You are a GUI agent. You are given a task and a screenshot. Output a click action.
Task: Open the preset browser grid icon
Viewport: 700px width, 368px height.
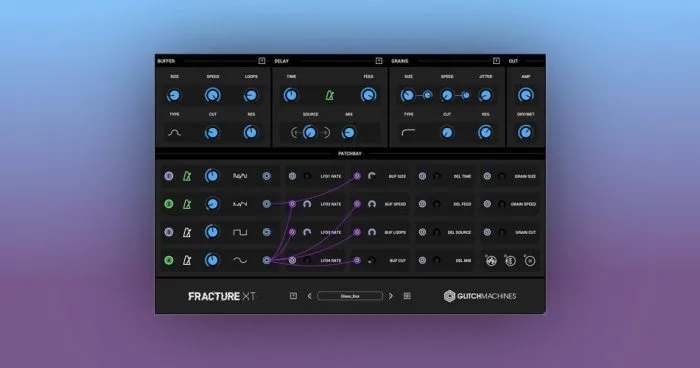407,296
